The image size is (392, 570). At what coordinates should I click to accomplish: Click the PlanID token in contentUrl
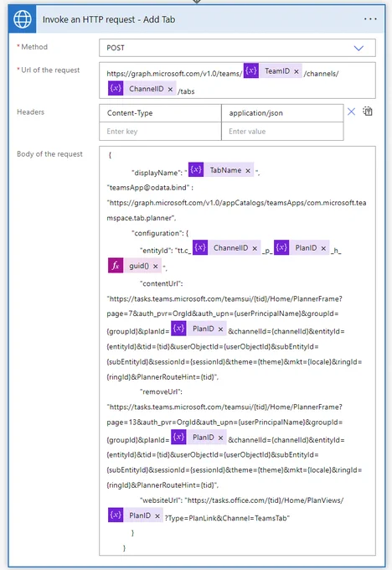tap(199, 329)
